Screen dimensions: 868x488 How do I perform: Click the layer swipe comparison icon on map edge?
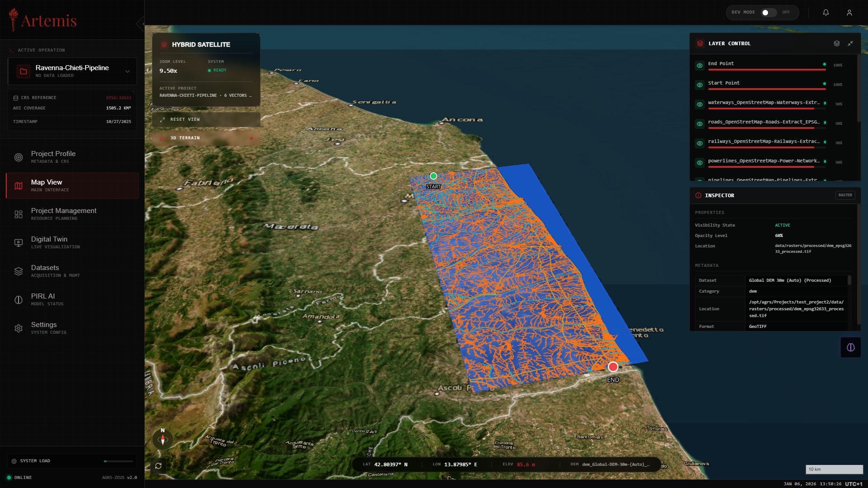(850, 347)
